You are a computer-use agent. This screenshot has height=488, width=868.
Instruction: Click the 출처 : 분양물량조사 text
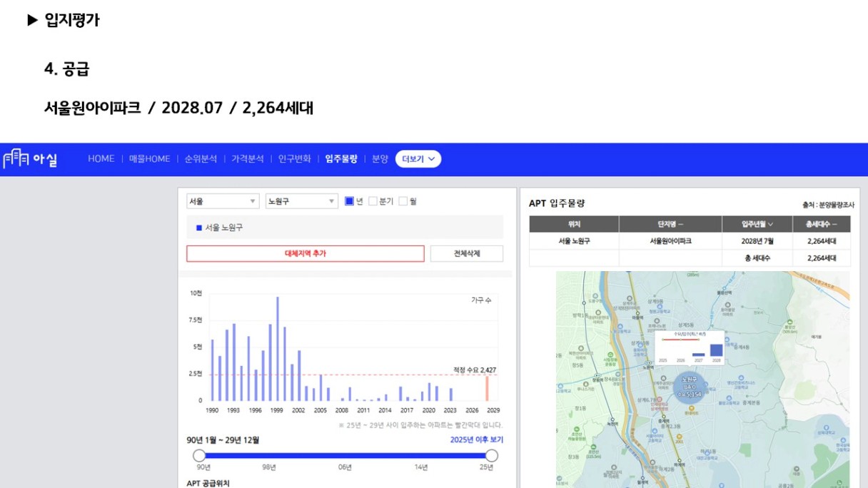[x=829, y=205]
